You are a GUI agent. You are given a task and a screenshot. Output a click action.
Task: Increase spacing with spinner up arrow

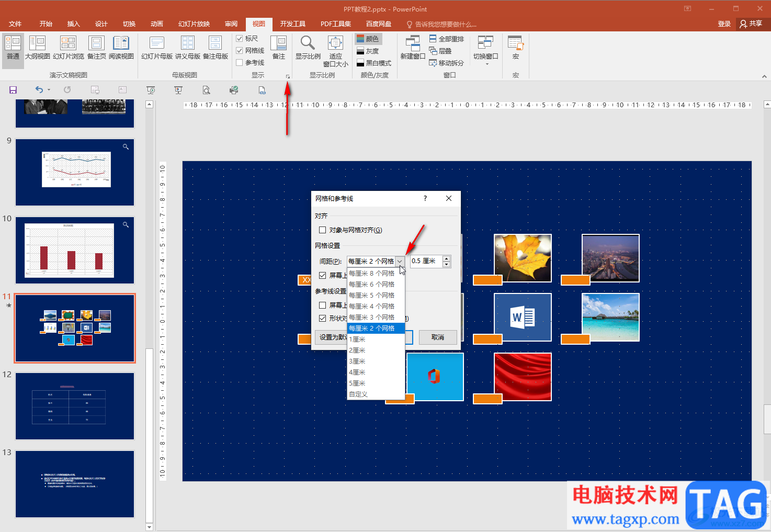point(446,258)
